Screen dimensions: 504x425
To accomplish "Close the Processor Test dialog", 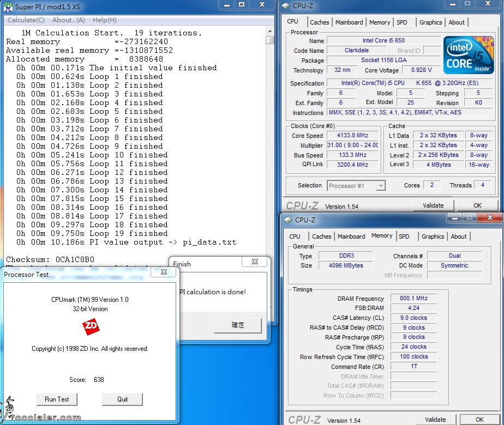I will click(164, 272).
